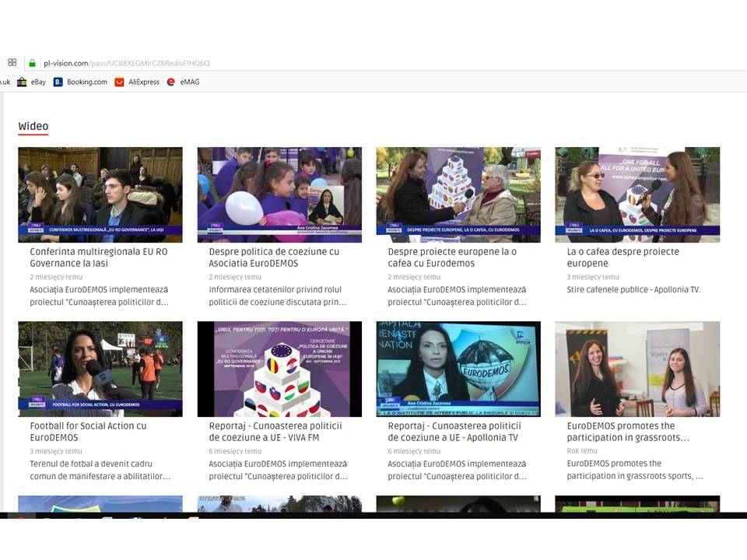The width and height of the screenshot is (747, 560).
Task: Open the AliExpress bookmark
Action: click(137, 82)
